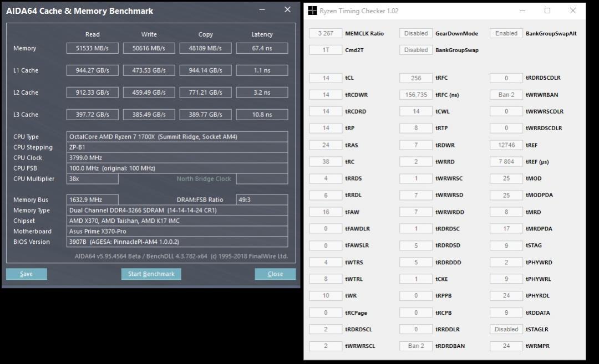Select the Memory Write value 50616 MB/s
The width and height of the screenshot is (599, 364).
point(149,48)
